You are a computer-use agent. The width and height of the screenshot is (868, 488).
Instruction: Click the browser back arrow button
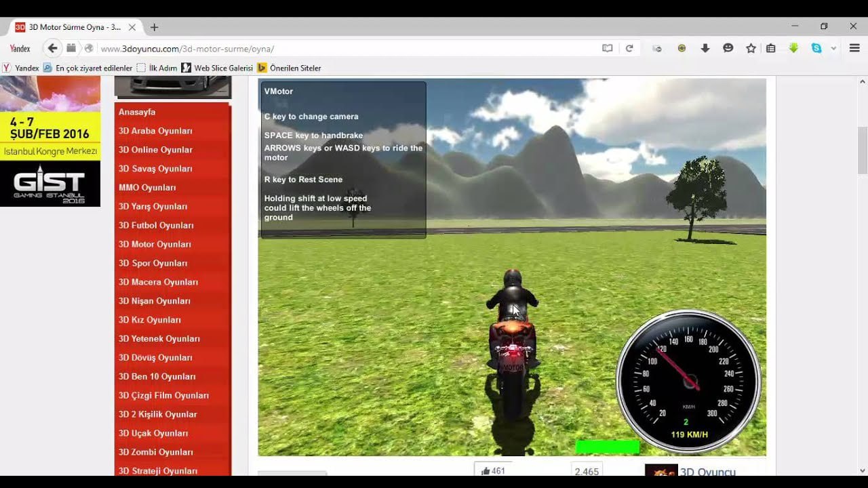click(52, 48)
